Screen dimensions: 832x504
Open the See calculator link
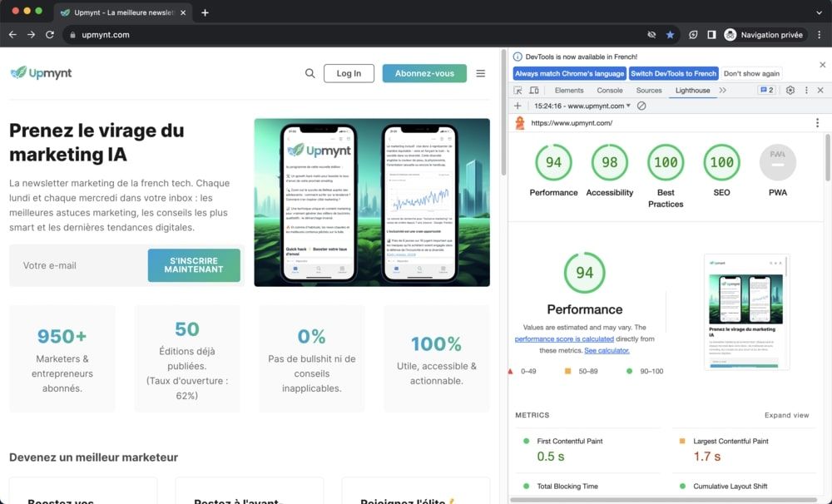607,351
